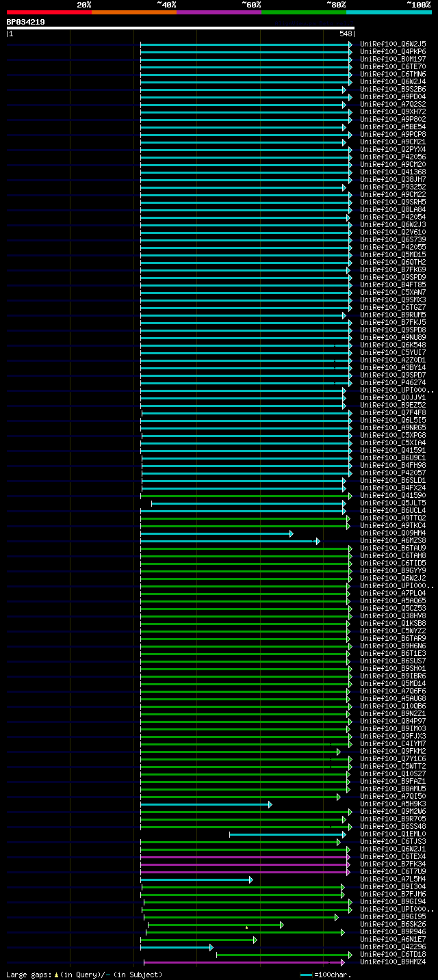The width and height of the screenshot is (438, 980).
Task: Click the last hit UniRef100_B9HMZ4
Action: [393, 962]
